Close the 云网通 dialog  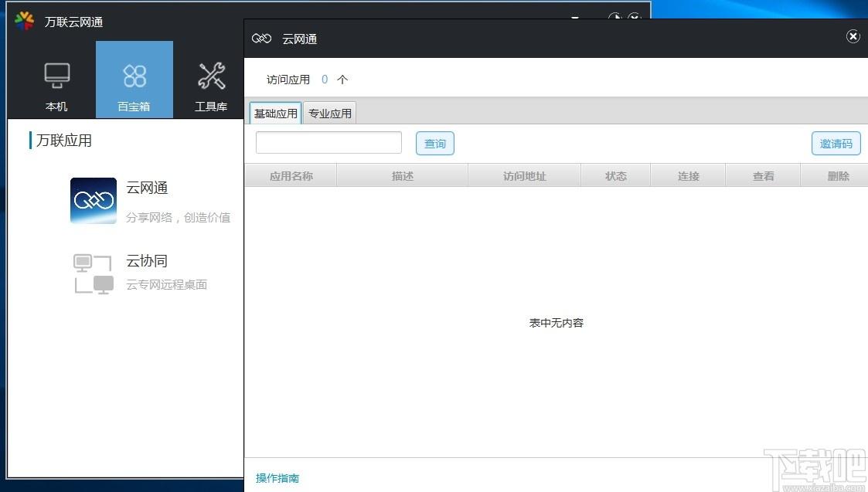pos(853,36)
